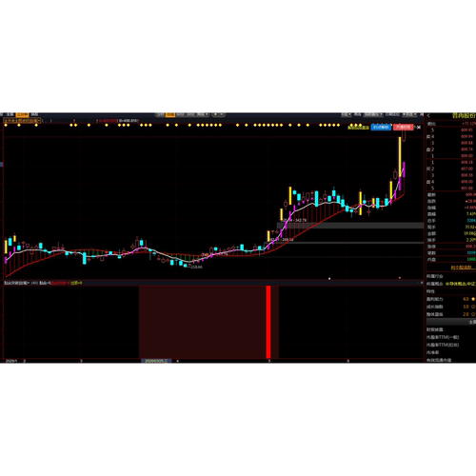
Task: Open the main indicator name dropdown
Action: [22, 121]
